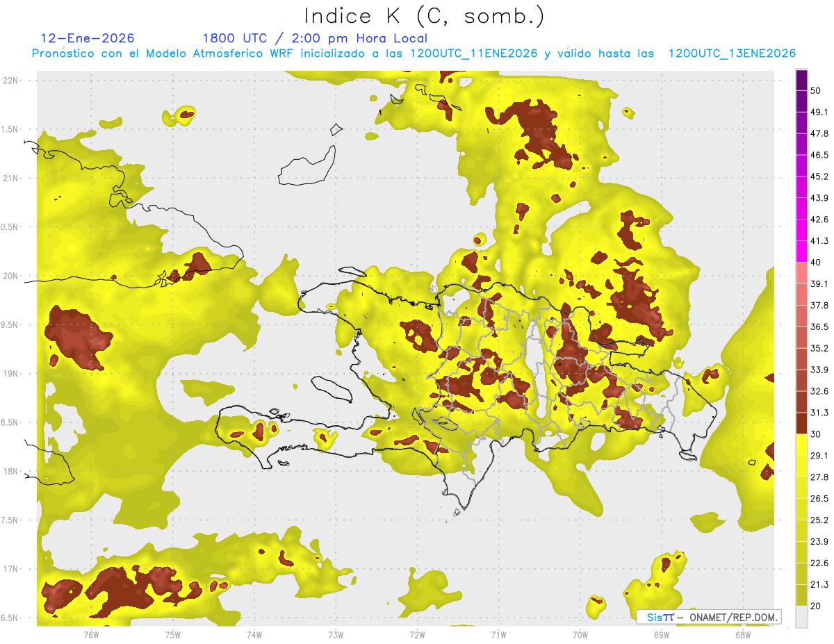Image resolution: width=834 pixels, height=644 pixels.
Task: Click the legend value "39.1"
Action: coord(819,284)
